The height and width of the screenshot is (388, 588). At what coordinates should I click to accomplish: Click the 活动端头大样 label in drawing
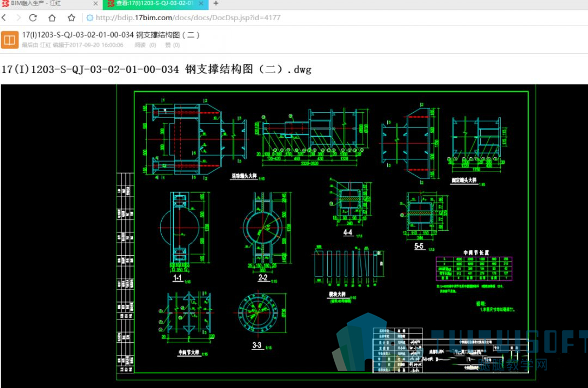tap(244, 176)
